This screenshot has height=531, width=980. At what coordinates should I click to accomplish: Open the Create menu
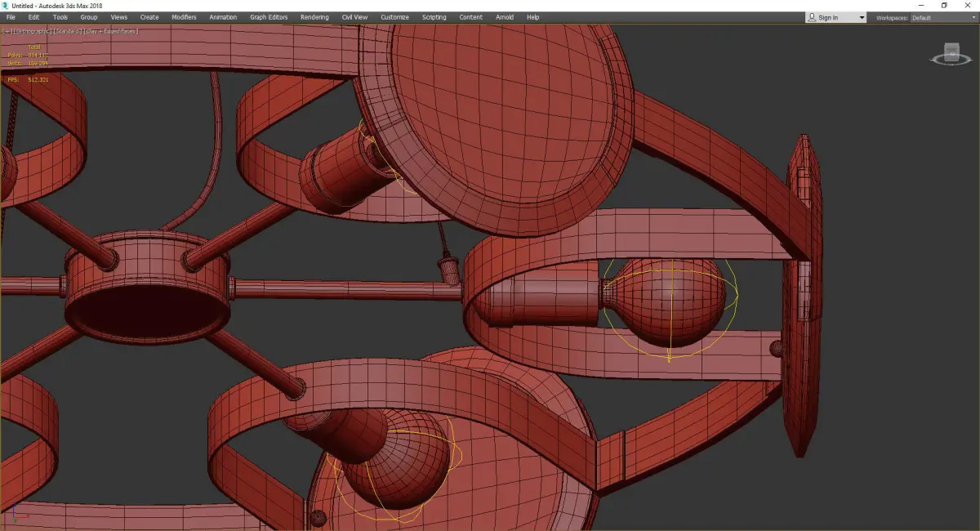pos(149,17)
